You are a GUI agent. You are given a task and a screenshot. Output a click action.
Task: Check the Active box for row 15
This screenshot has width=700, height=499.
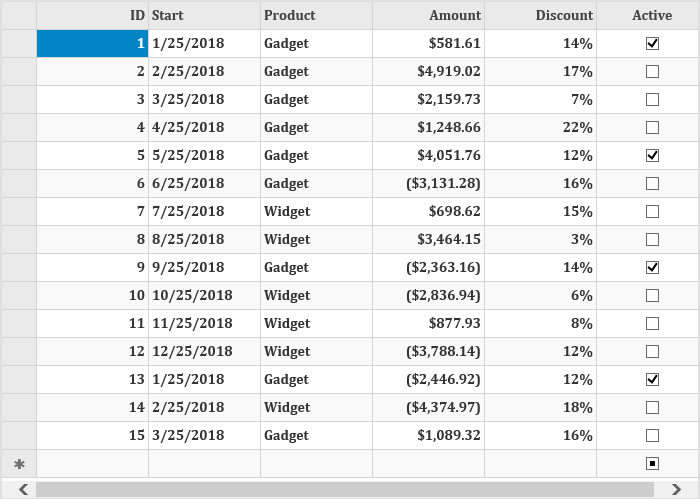tap(652, 436)
